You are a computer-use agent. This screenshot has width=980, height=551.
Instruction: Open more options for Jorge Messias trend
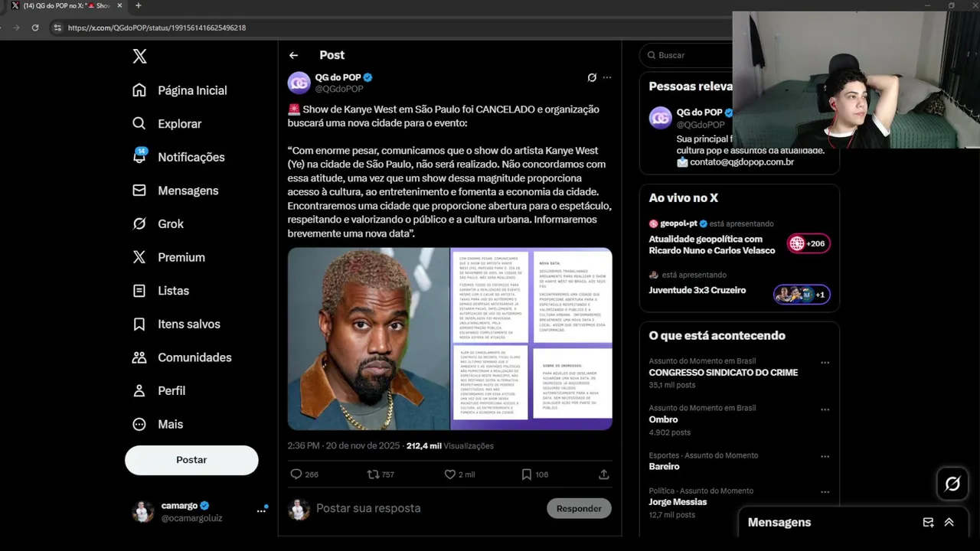[x=825, y=492]
